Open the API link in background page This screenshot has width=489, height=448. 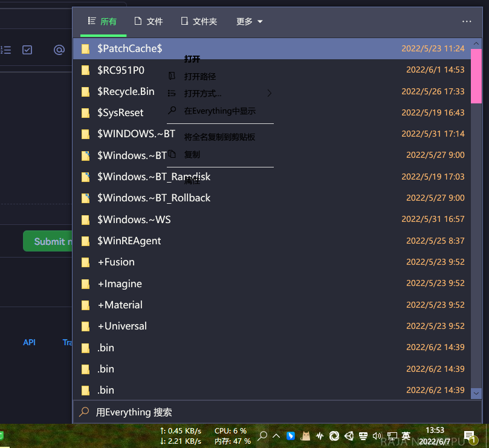pyautogui.click(x=29, y=342)
